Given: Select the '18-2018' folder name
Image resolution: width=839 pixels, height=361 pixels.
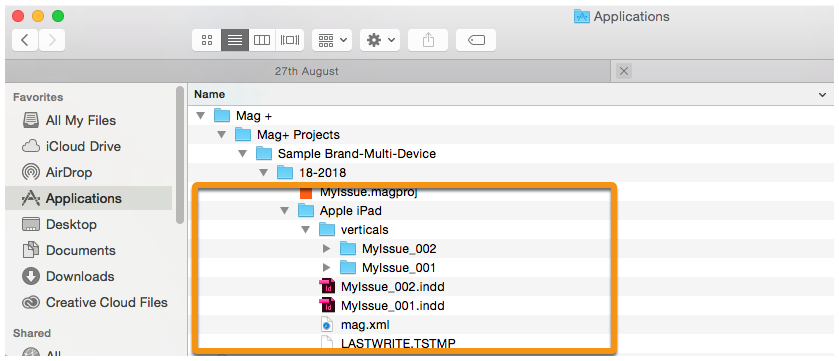Looking at the screenshot, I should point(322,173).
